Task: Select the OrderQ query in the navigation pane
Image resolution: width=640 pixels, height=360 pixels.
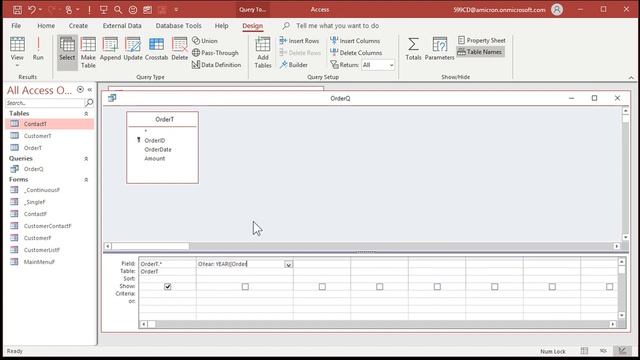Action: tap(50, 169)
